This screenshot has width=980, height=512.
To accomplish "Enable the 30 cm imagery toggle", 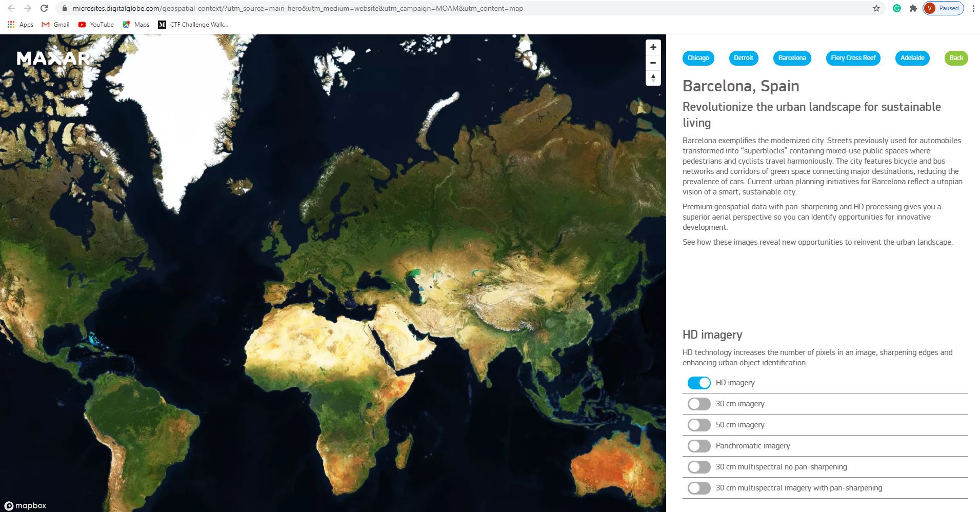I will 698,404.
